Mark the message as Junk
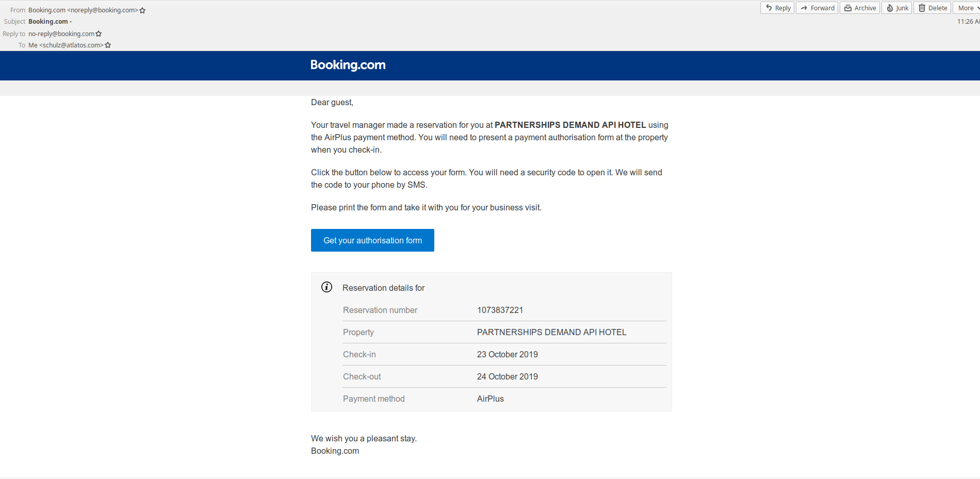 [x=897, y=8]
